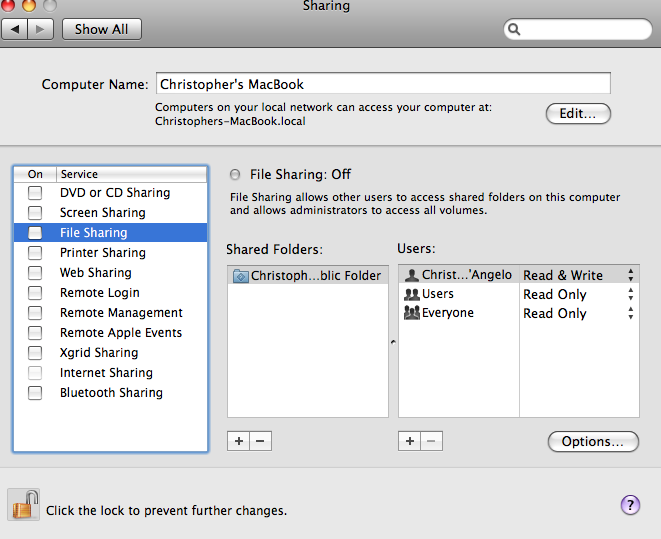The height and width of the screenshot is (539, 661).
Task: Enable DVD or CD Sharing checkbox
Action: pos(35,193)
